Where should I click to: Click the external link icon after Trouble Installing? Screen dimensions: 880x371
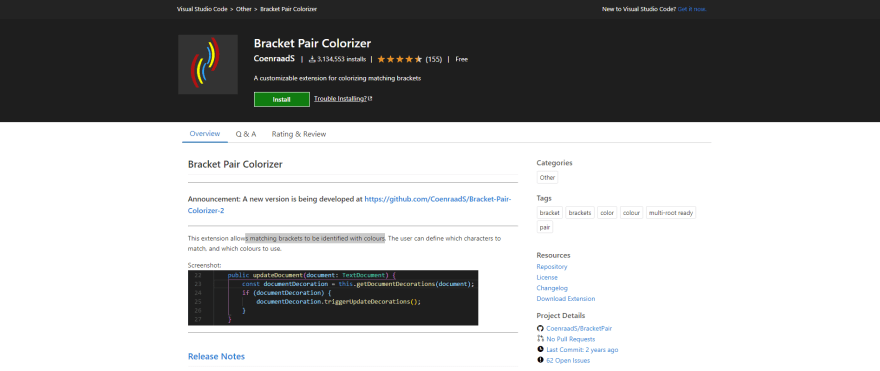click(x=370, y=99)
